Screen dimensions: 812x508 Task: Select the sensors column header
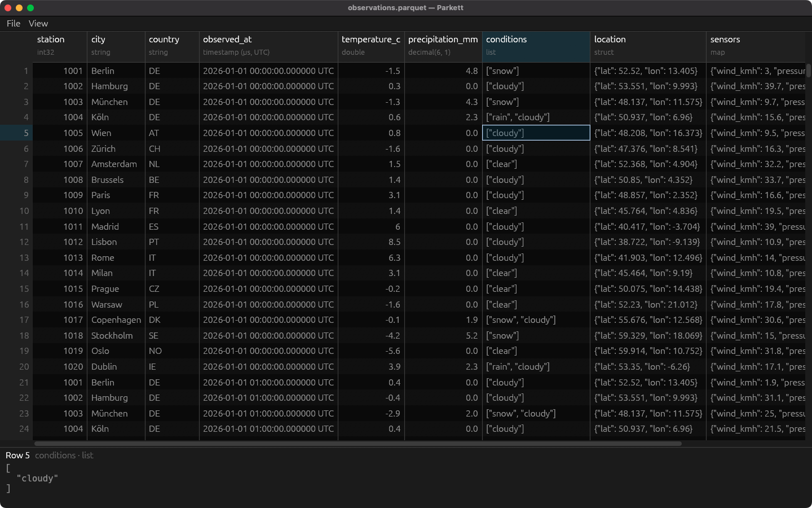756,46
